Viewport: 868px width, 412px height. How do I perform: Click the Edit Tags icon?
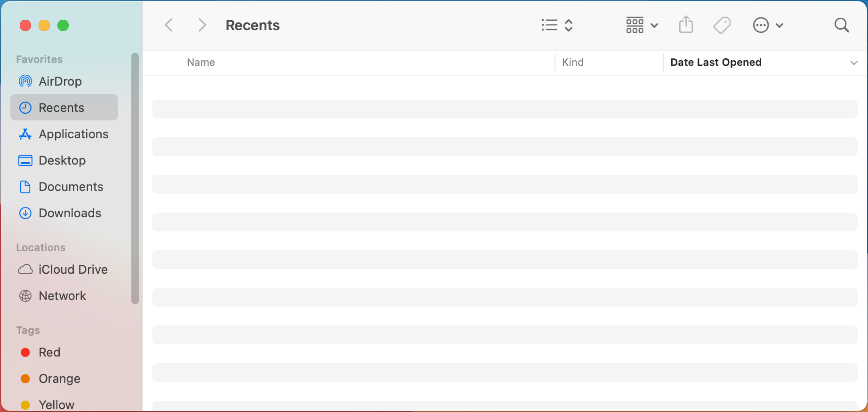tap(722, 25)
